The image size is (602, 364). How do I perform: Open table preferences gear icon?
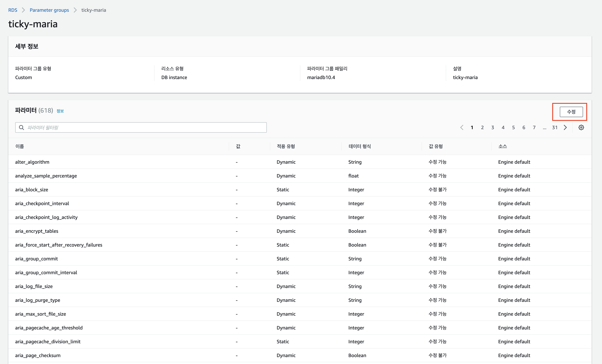coord(581,127)
